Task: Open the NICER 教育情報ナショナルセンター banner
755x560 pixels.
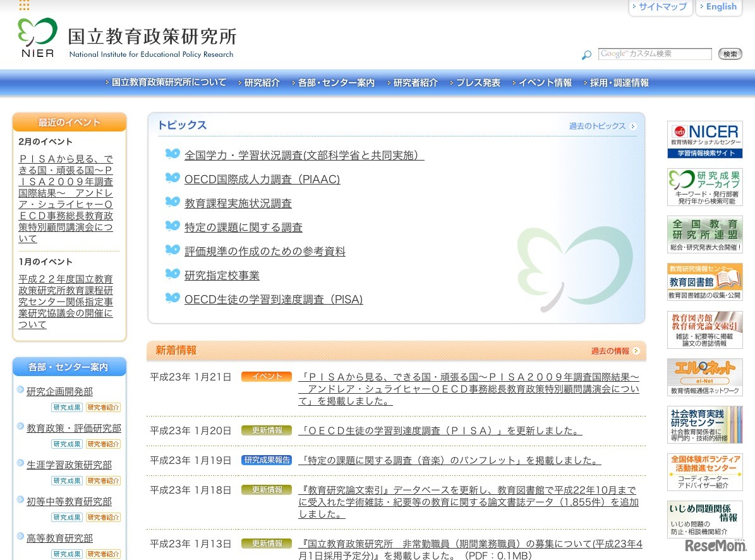Action: (x=704, y=140)
